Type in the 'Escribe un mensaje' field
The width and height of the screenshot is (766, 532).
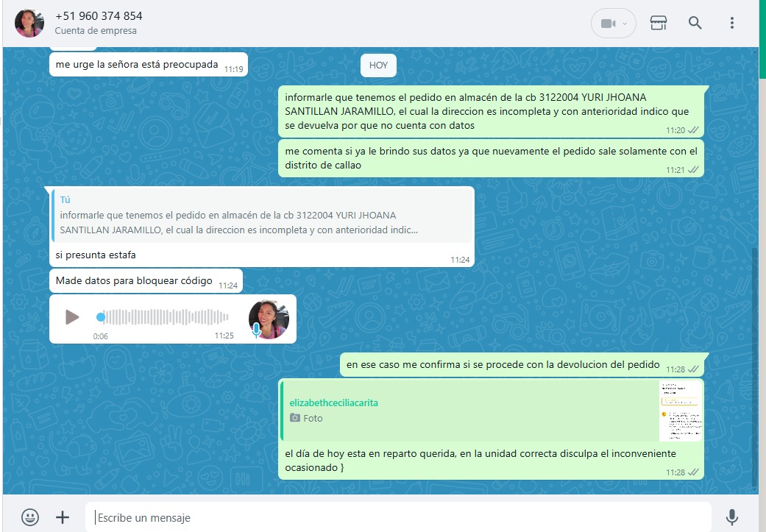397,517
